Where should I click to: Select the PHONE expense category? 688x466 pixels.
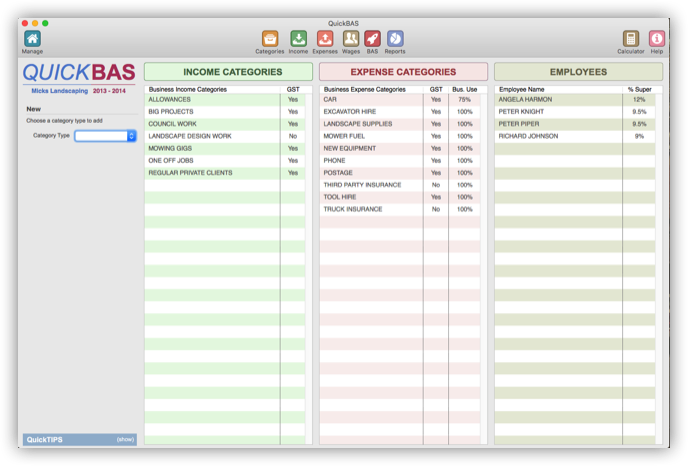400,161
